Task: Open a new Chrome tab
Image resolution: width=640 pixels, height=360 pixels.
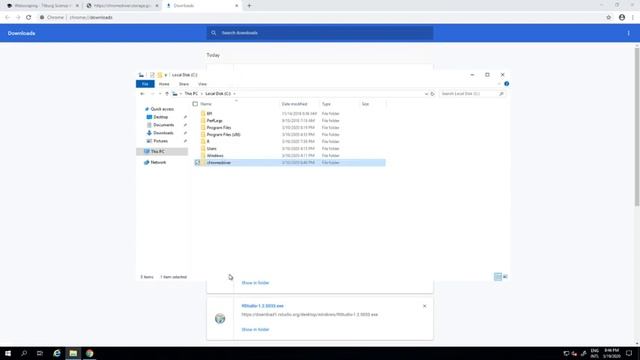Action: (x=249, y=6)
